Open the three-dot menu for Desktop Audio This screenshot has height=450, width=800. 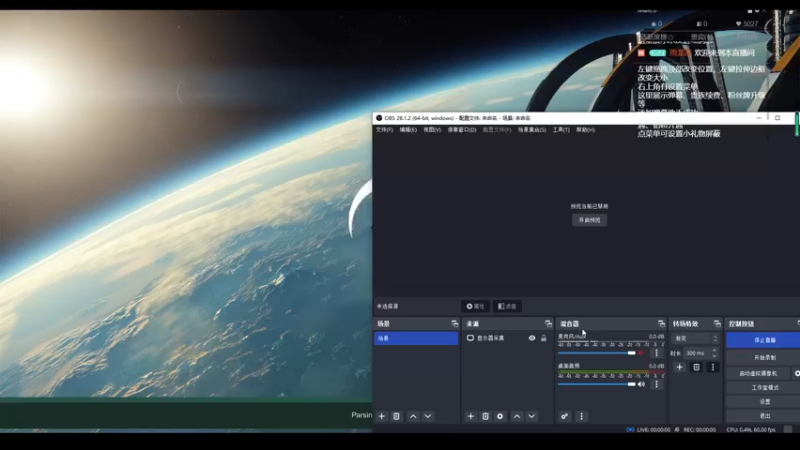pyautogui.click(x=657, y=384)
